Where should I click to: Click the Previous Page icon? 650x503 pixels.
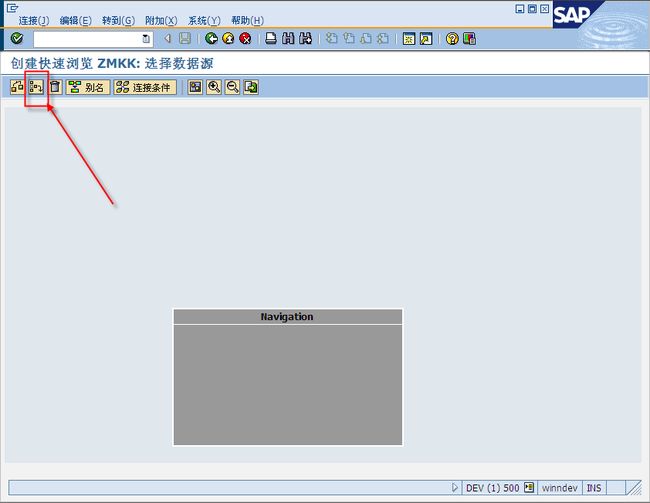[349, 39]
